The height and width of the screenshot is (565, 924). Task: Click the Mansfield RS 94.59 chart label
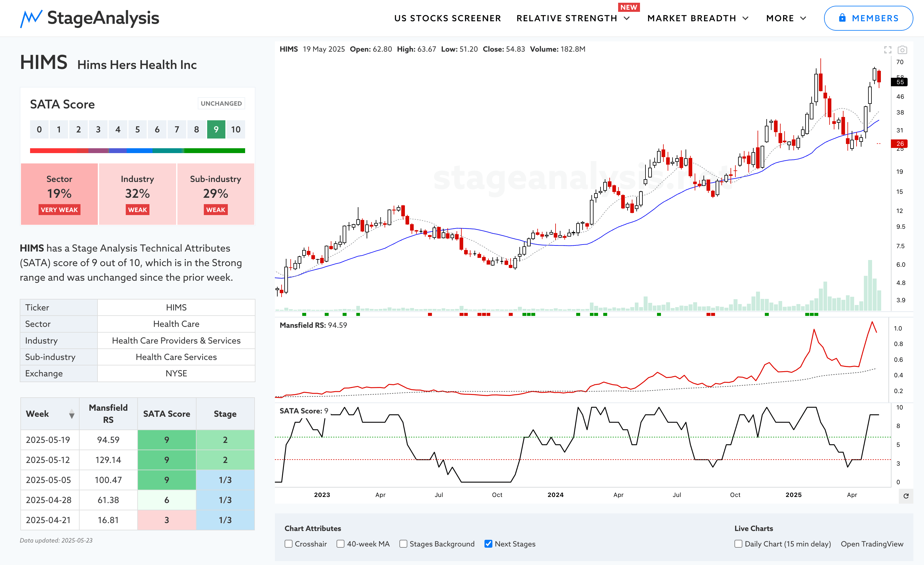point(313,325)
